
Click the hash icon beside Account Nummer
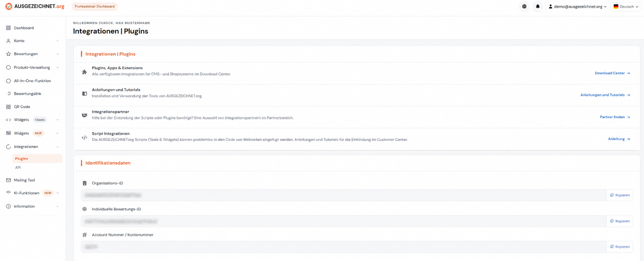(85, 235)
